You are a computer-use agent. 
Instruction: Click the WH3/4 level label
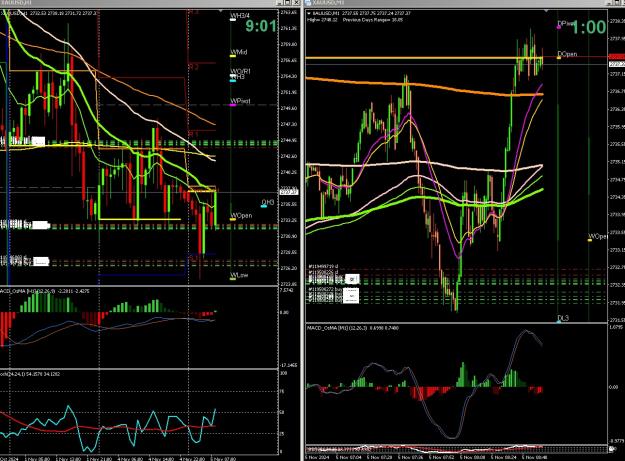coord(240,16)
